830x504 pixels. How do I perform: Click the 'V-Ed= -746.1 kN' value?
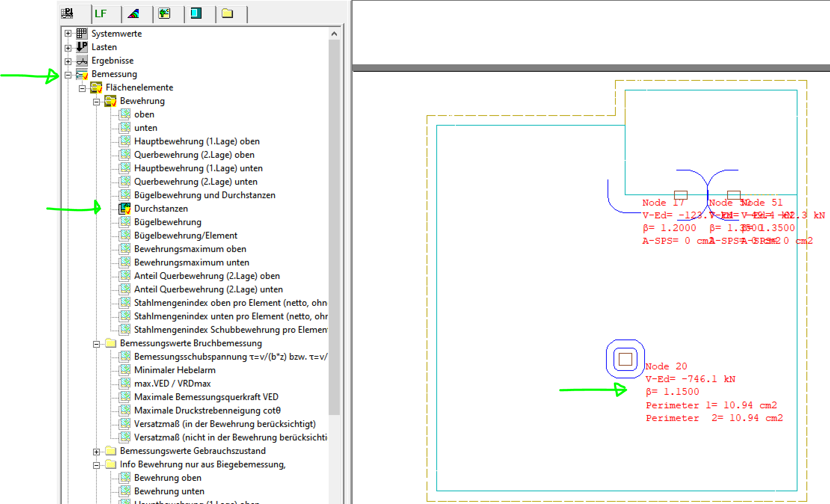click(691, 379)
